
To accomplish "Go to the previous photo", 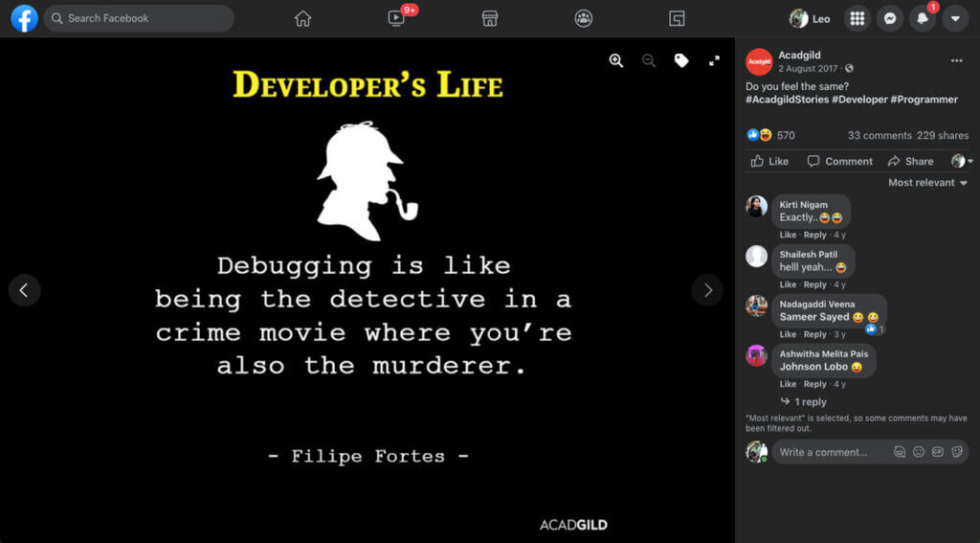I will 25,290.
